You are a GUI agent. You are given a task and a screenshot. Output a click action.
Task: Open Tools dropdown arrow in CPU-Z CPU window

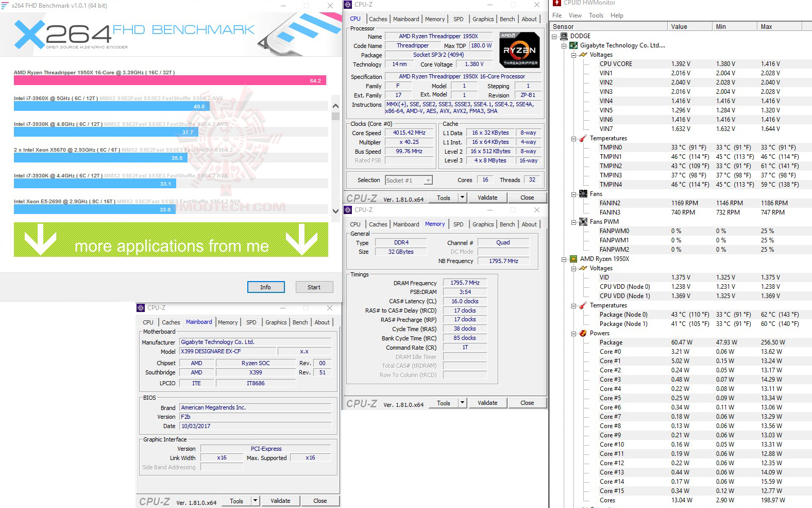click(462, 198)
